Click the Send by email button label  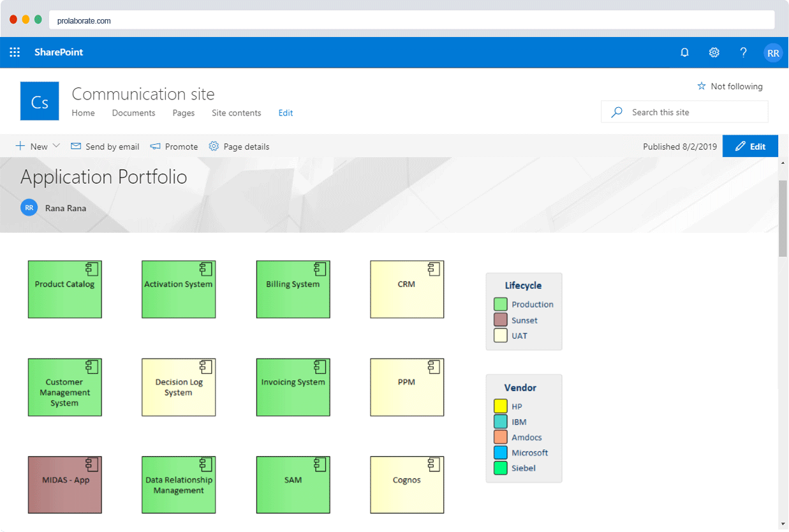112,147
